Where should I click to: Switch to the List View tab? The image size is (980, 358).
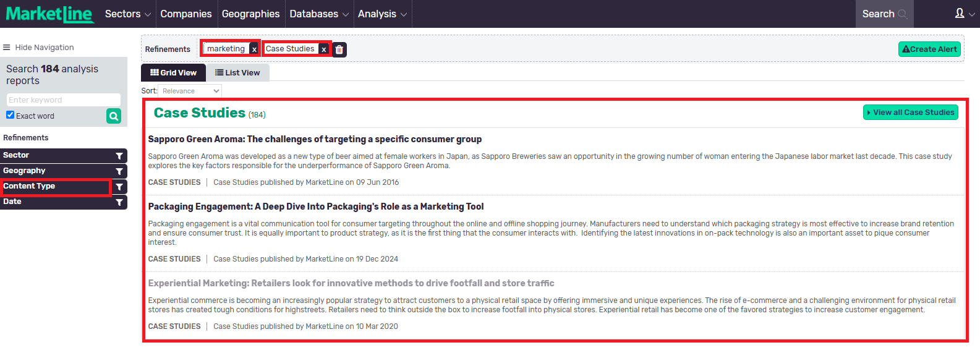(x=237, y=73)
